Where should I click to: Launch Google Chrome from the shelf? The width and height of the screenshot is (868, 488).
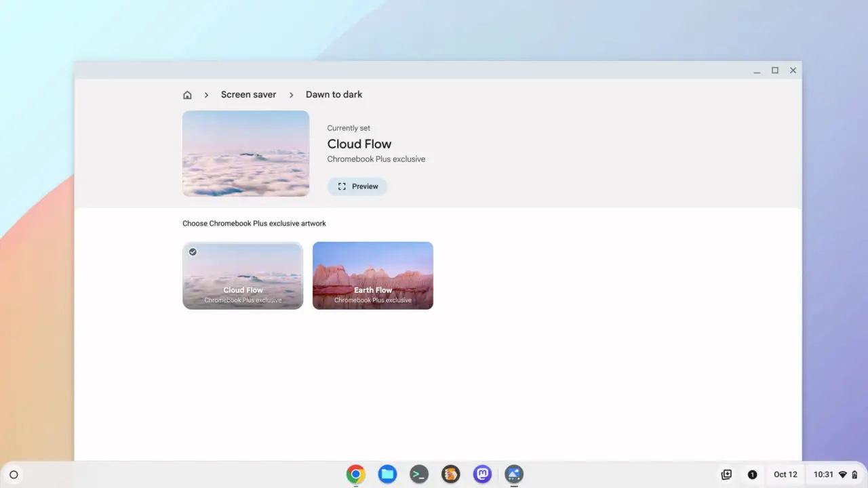pyautogui.click(x=355, y=474)
